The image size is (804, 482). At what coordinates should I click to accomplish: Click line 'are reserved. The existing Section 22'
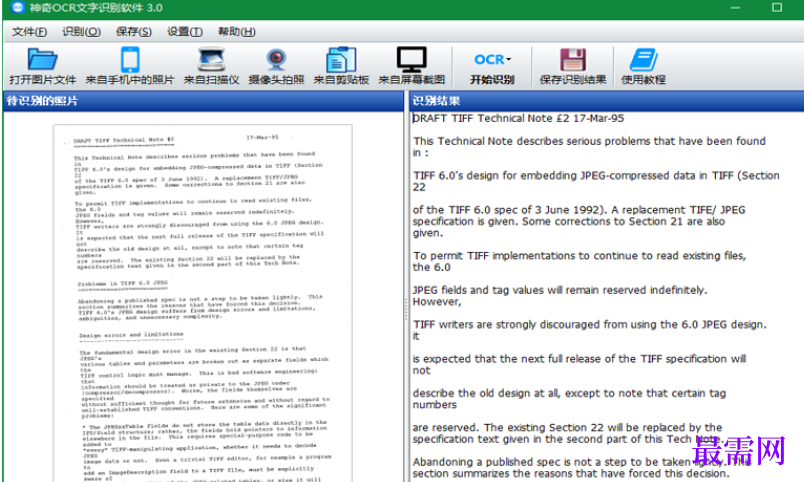567,428
